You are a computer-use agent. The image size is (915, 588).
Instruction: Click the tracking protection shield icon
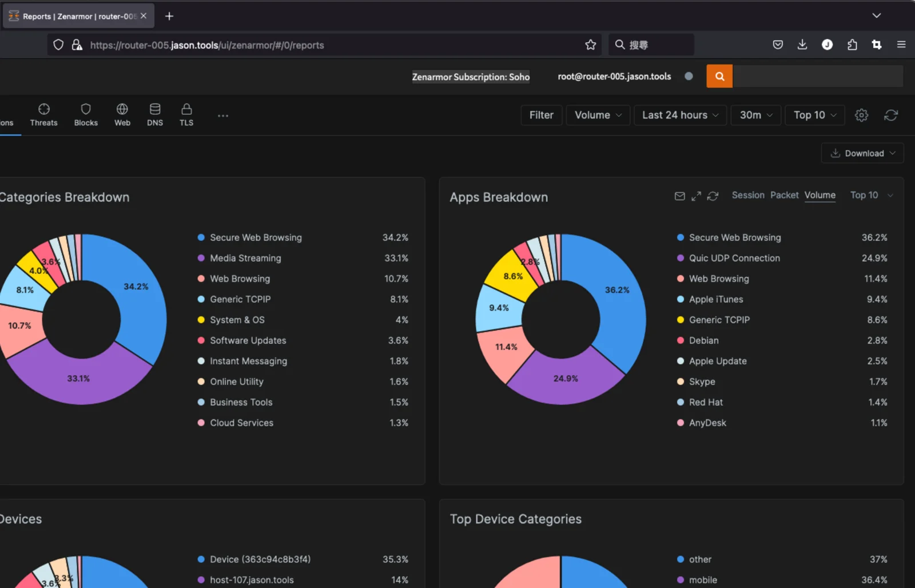click(x=58, y=45)
